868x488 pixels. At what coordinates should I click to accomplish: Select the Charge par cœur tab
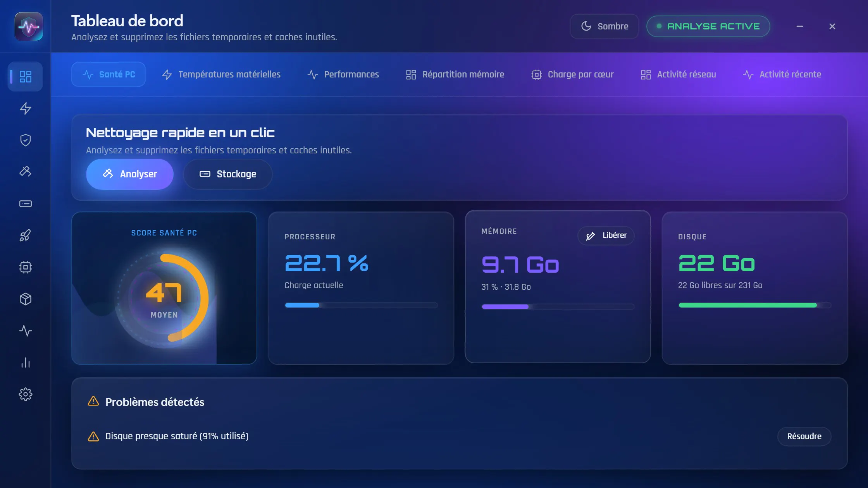coord(572,74)
